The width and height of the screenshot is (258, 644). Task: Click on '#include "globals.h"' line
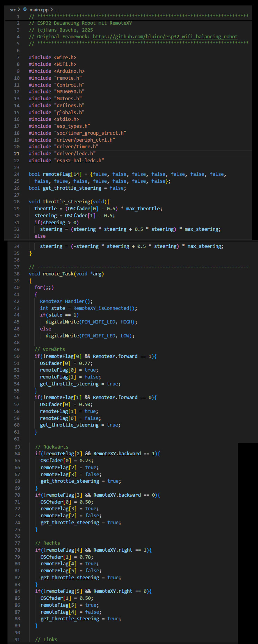(x=57, y=112)
